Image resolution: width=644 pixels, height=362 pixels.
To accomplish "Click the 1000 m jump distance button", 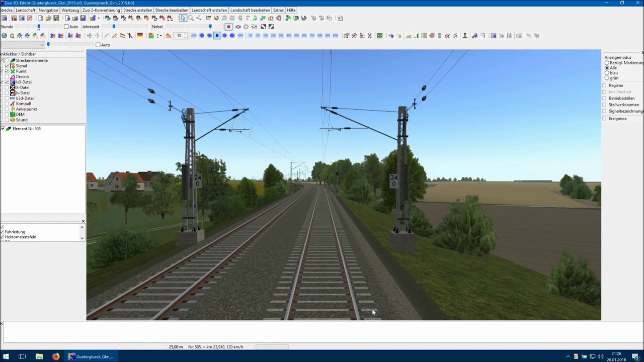I will 335,36.
